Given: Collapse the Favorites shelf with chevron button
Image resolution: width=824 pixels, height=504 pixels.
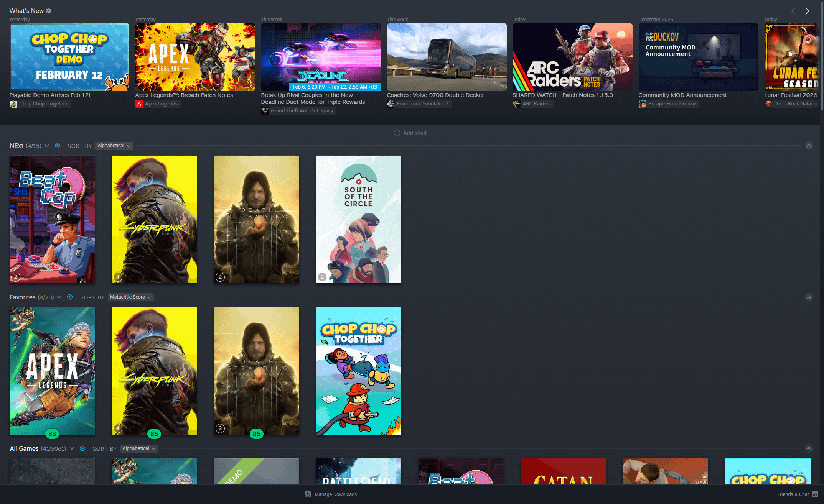Looking at the screenshot, I should coord(809,297).
